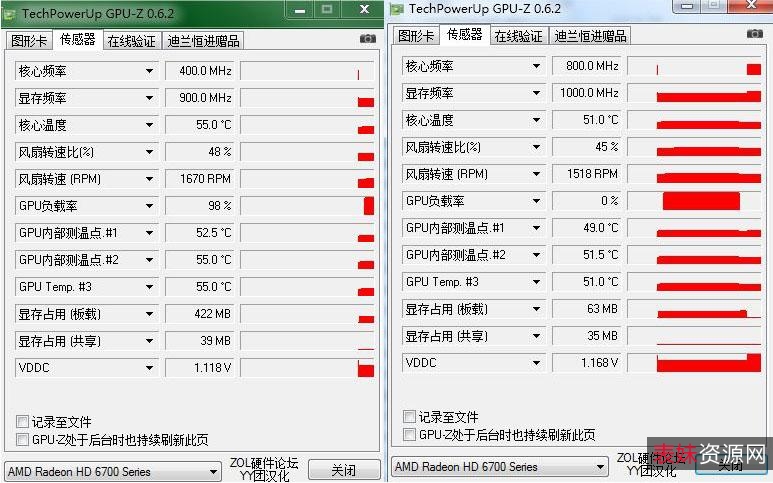Click 98 % GPU load value in left window
This screenshot has height=483, width=773.
point(201,206)
